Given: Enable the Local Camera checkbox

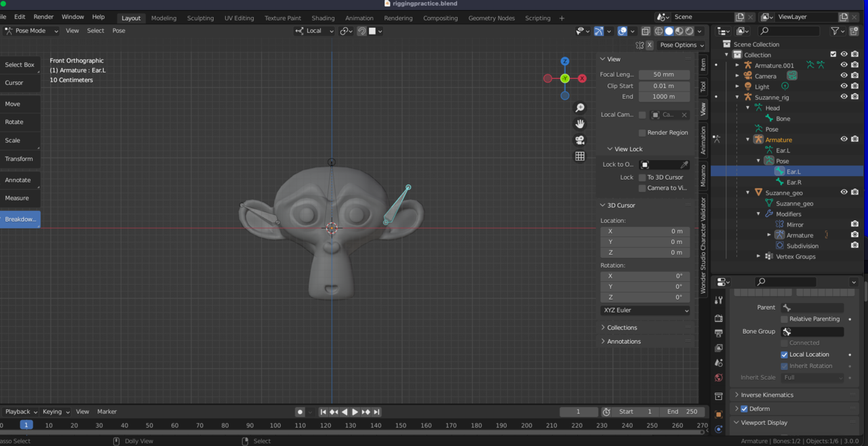Looking at the screenshot, I should pos(642,115).
